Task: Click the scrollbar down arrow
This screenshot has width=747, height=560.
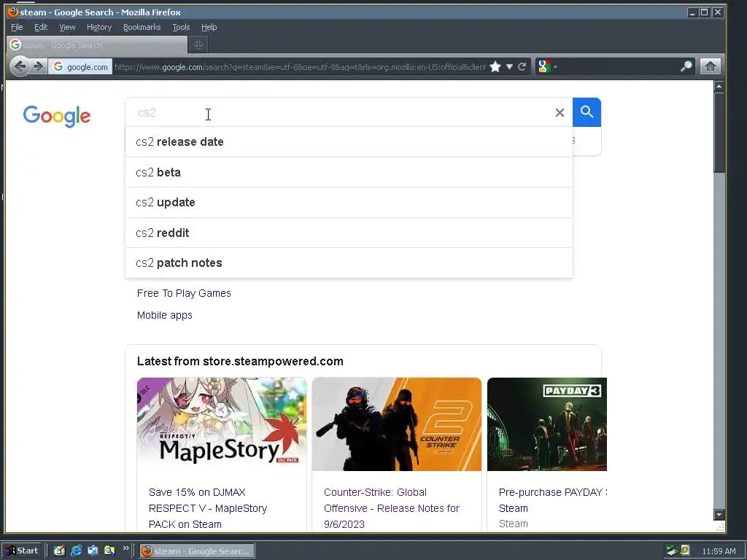Action: [719, 515]
